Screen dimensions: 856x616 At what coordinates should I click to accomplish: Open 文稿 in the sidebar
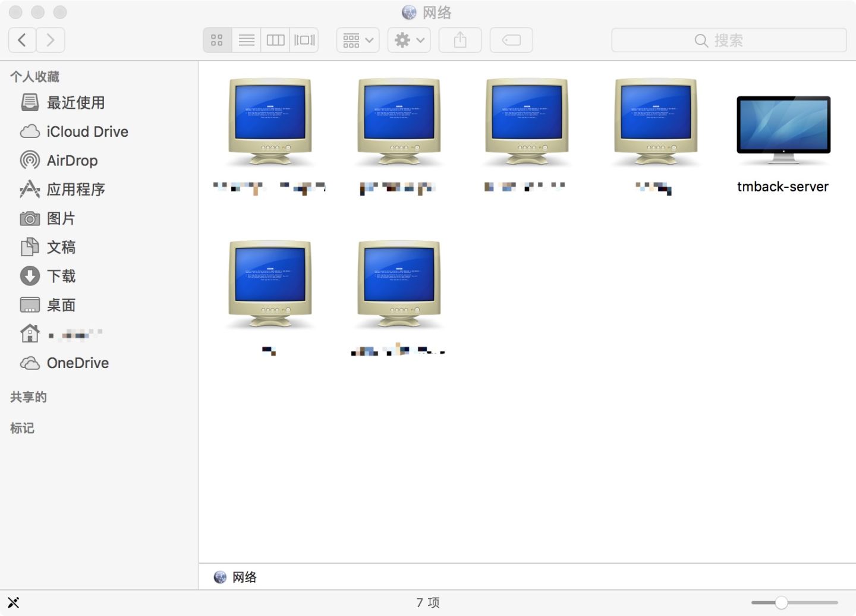(x=99, y=247)
